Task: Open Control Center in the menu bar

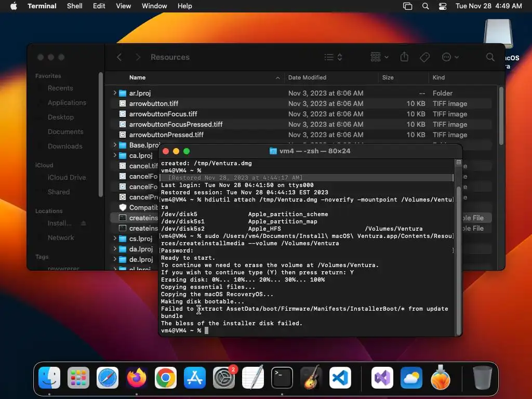Action: click(443, 6)
